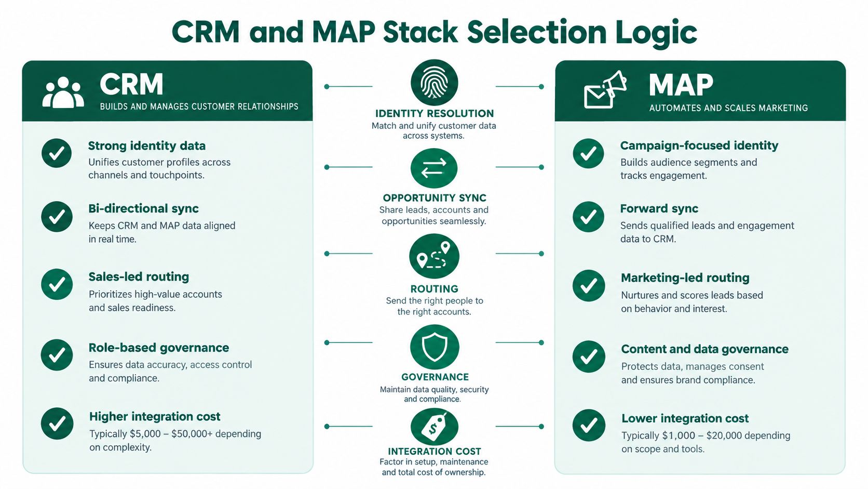
Task: Click checkmark beside Marketing-led routing
Action: [589, 285]
